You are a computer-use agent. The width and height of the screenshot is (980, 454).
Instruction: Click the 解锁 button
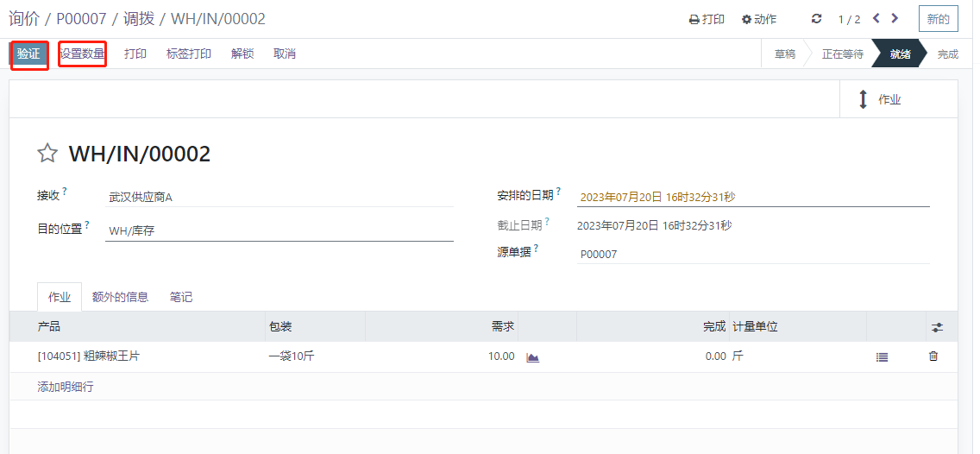242,54
